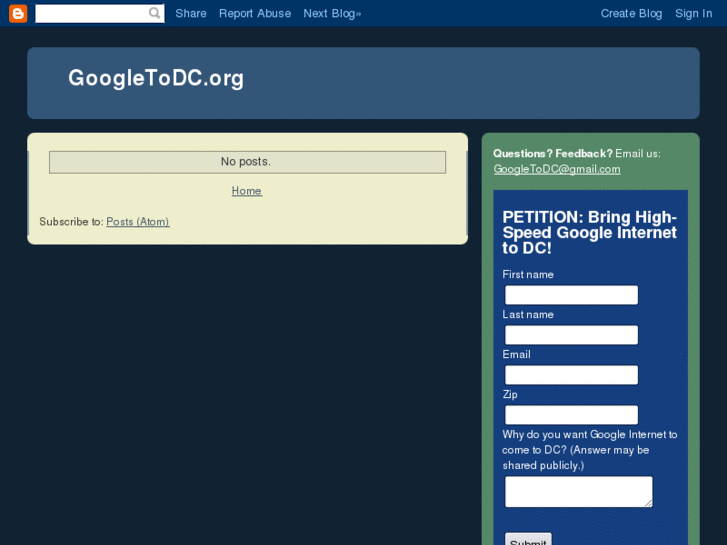The image size is (727, 545).
Task: Click Sign In in the navbar
Action: (x=694, y=13)
